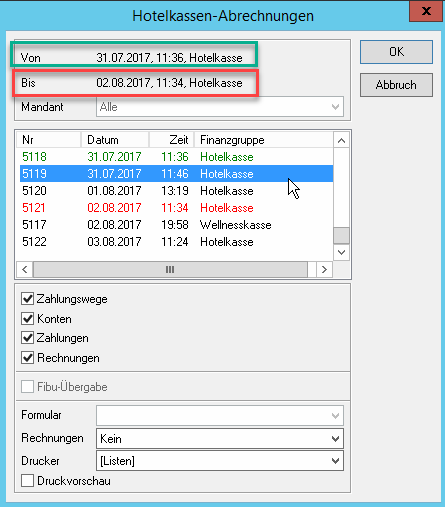Image resolution: width=445 pixels, height=507 pixels.
Task: Click the horizontal scrollbar thumb
Action: coord(170,269)
